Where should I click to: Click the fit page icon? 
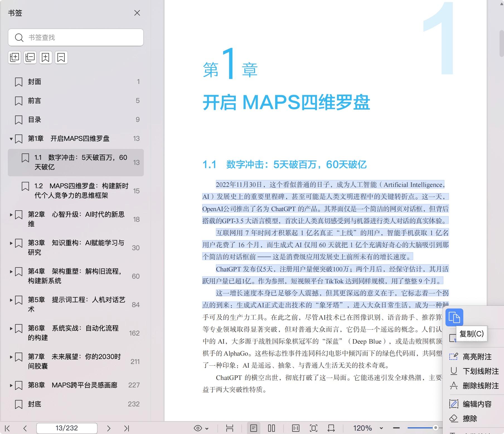click(x=314, y=428)
